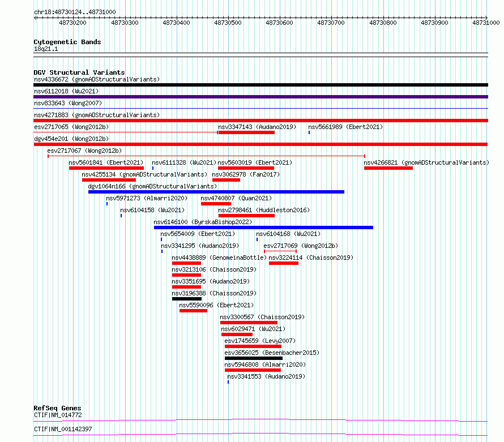Select nsv4438889 (GenomeinaBottle) label

[219, 258]
